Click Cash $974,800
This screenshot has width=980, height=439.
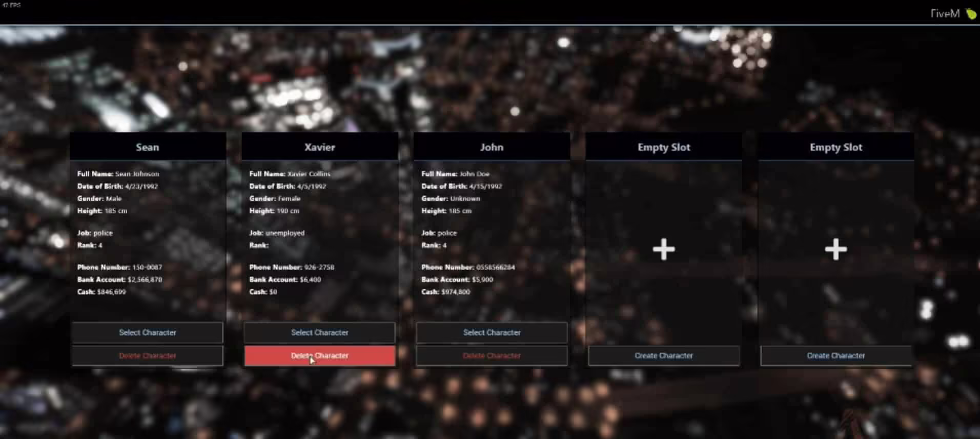[445, 292]
